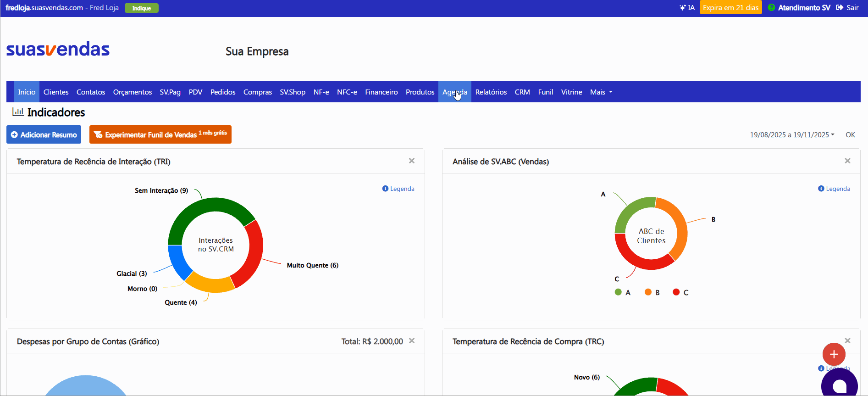The image size is (868, 396).
Task: Open the SV.Shop menu
Action: pyautogui.click(x=293, y=92)
